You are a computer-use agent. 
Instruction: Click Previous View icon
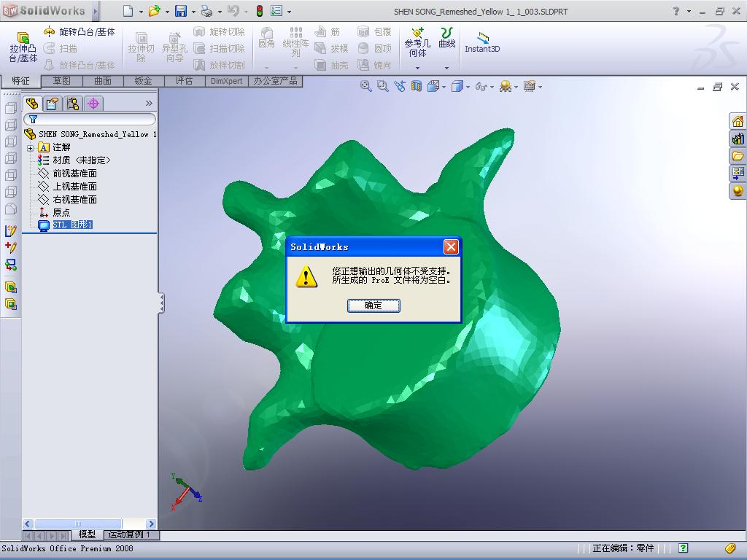coord(399,86)
